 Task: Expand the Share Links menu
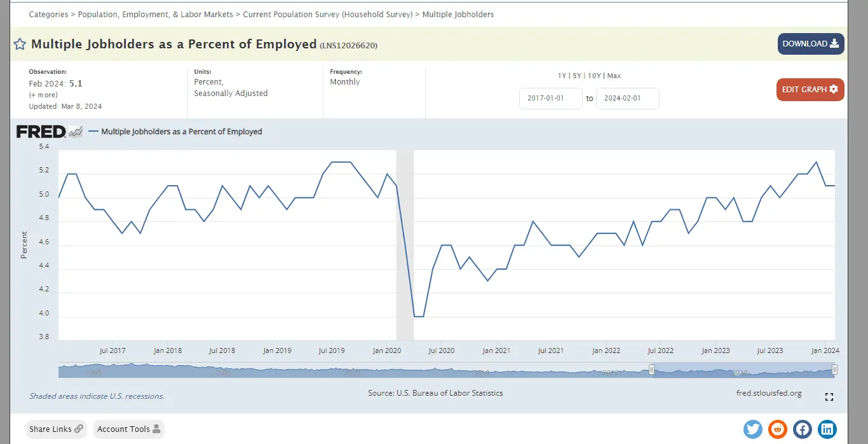[x=57, y=429]
